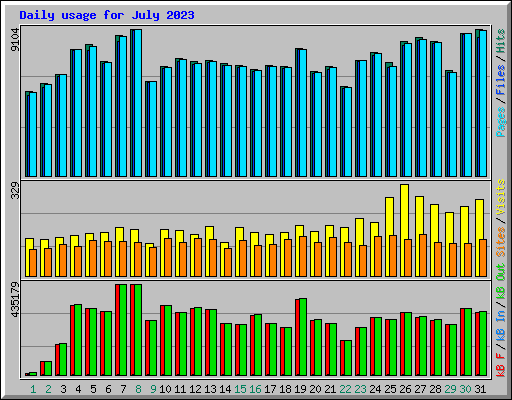Image resolution: width=512 pixels, height=400 pixels.
Task: Click day 18 label on x-axis
Action: point(285,389)
